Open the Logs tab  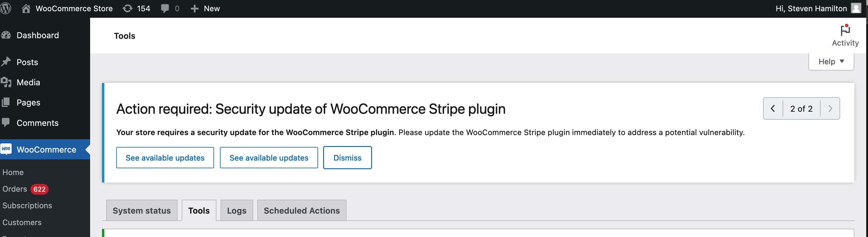click(x=236, y=210)
